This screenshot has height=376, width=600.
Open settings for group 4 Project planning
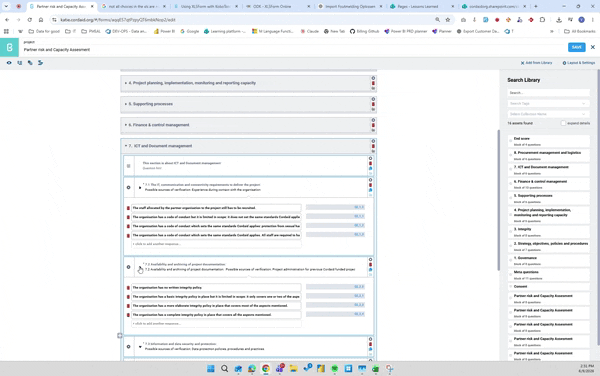[x=373, y=78]
